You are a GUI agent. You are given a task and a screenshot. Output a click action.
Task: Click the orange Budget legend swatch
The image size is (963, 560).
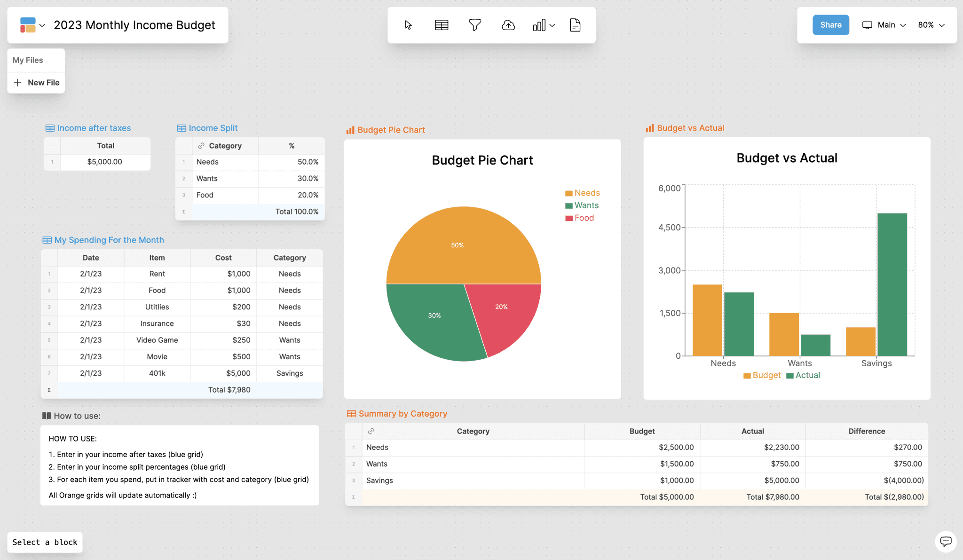[748, 375]
